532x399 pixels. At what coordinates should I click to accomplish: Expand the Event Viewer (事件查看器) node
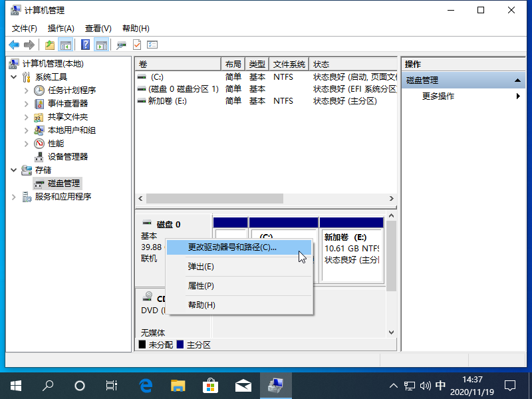(26, 104)
